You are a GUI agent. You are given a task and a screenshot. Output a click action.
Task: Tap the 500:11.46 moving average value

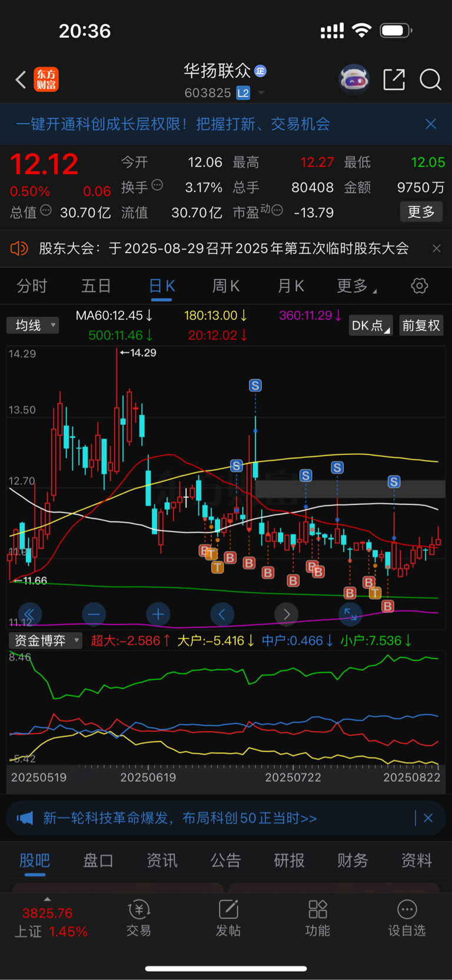(x=121, y=335)
